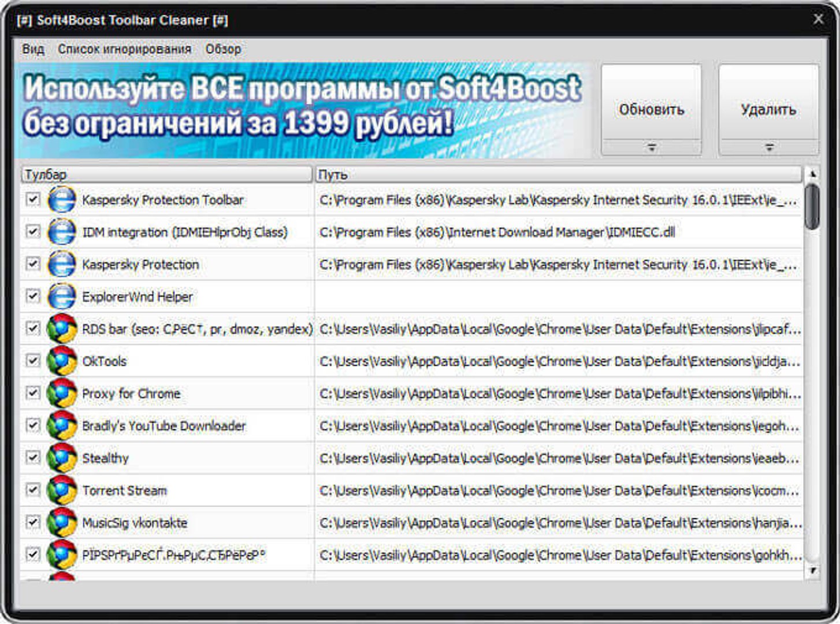The width and height of the screenshot is (840, 624).
Task: Open the Вид menu
Action: click(x=33, y=49)
